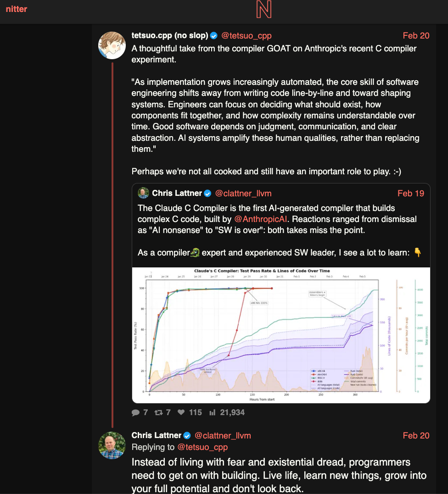
Task: Click the Nitter N logo icon
Action: 264,10
